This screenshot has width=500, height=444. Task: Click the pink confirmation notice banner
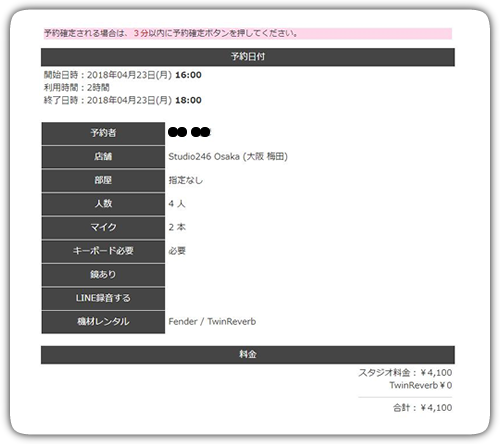point(248,33)
